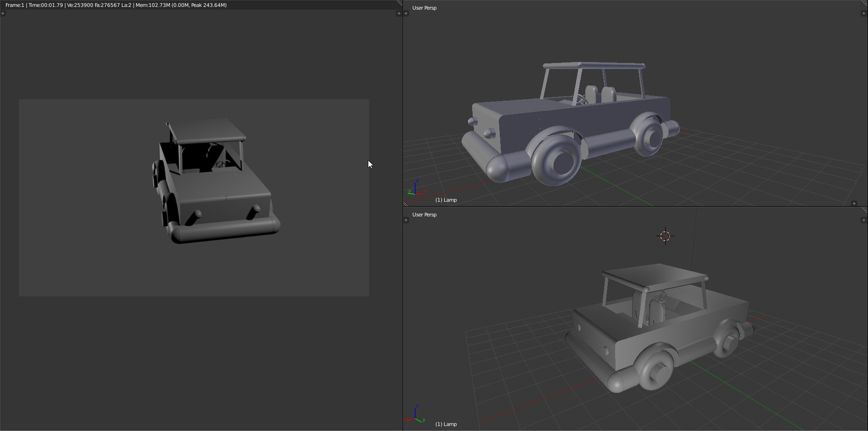Click the 3D cursor crosshair in bottom viewport
Image resolution: width=868 pixels, height=431 pixels.
665,236
